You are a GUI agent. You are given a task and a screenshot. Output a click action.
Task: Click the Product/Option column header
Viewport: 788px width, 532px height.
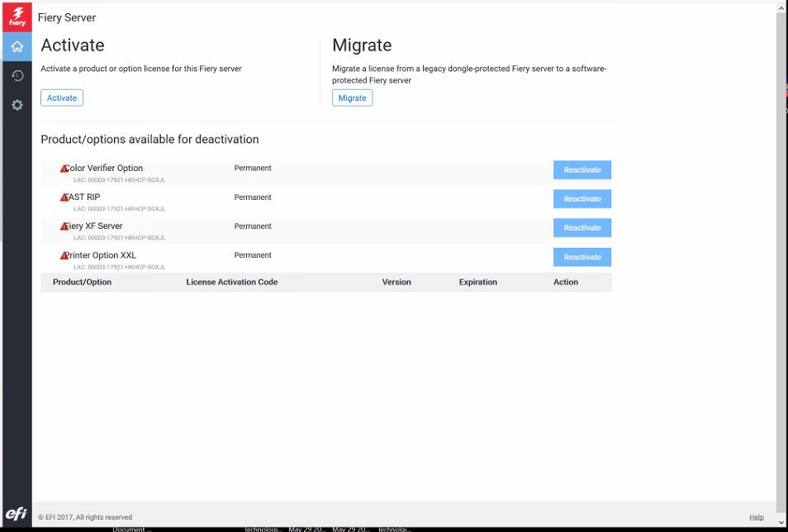coord(82,283)
